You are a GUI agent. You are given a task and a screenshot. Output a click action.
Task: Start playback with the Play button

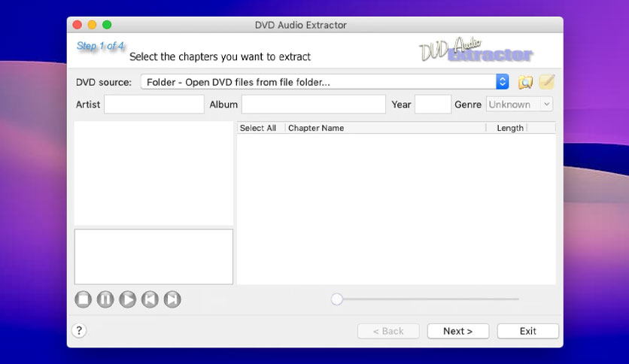pyautogui.click(x=128, y=299)
